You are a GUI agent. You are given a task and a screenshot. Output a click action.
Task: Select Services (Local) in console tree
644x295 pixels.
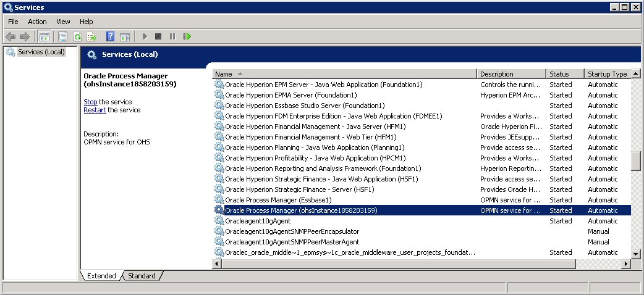click(x=41, y=52)
